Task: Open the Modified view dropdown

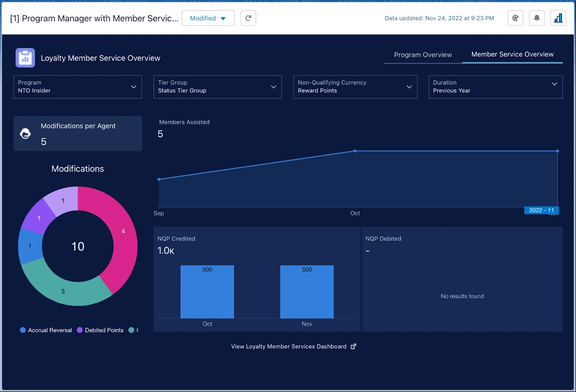Action: point(208,18)
